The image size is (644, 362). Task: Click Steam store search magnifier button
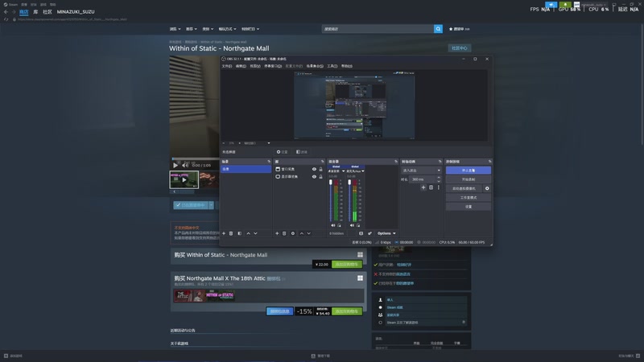[438, 29]
